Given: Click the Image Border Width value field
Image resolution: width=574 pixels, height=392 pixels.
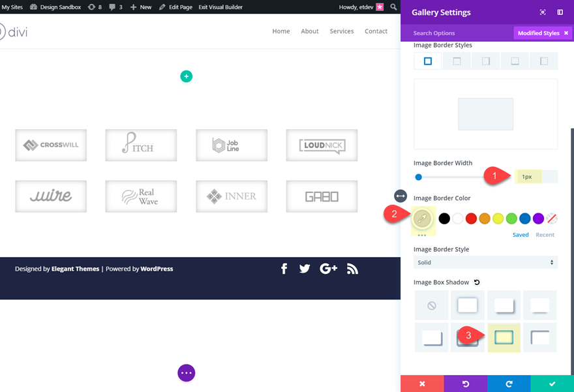Looking at the screenshot, I should point(536,177).
